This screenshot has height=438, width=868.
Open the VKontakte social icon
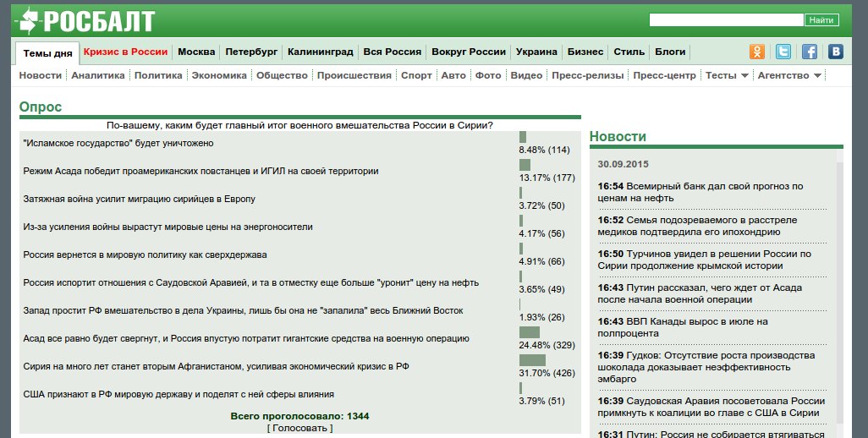point(836,52)
